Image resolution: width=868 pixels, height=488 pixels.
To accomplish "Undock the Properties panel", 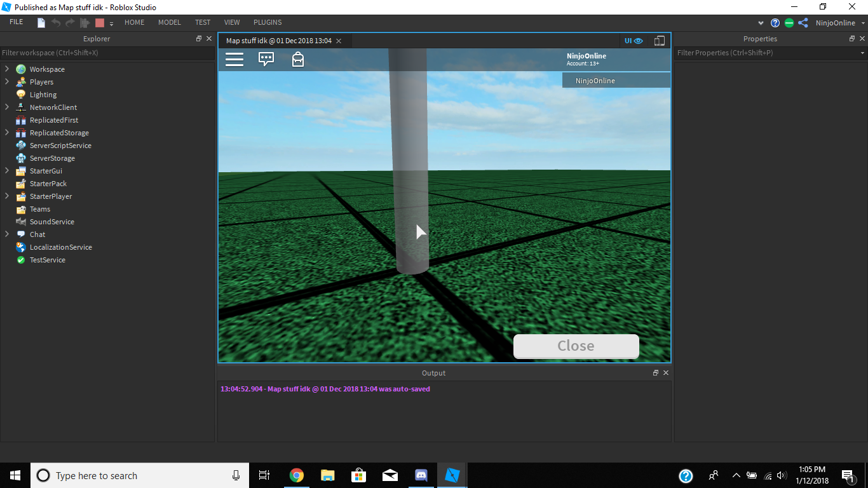I will (x=852, y=39).
